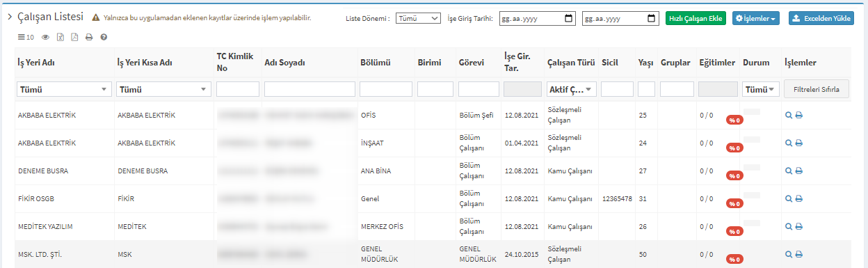The width and height of the screenshot is (868, 268).
Task: Click the warning triangle icon beside Çalışan Listesi
Action: [x=96, y=17]
